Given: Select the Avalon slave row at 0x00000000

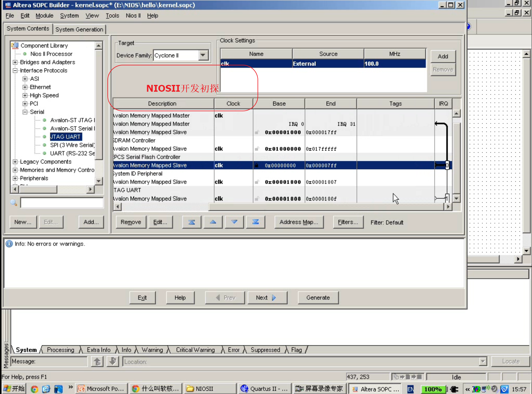Looking at the screenshot, I should pos(282,165).
